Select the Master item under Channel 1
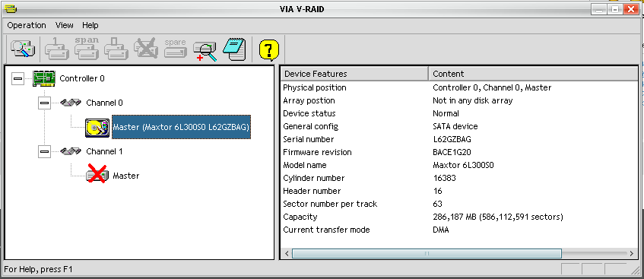 point(126,176)
